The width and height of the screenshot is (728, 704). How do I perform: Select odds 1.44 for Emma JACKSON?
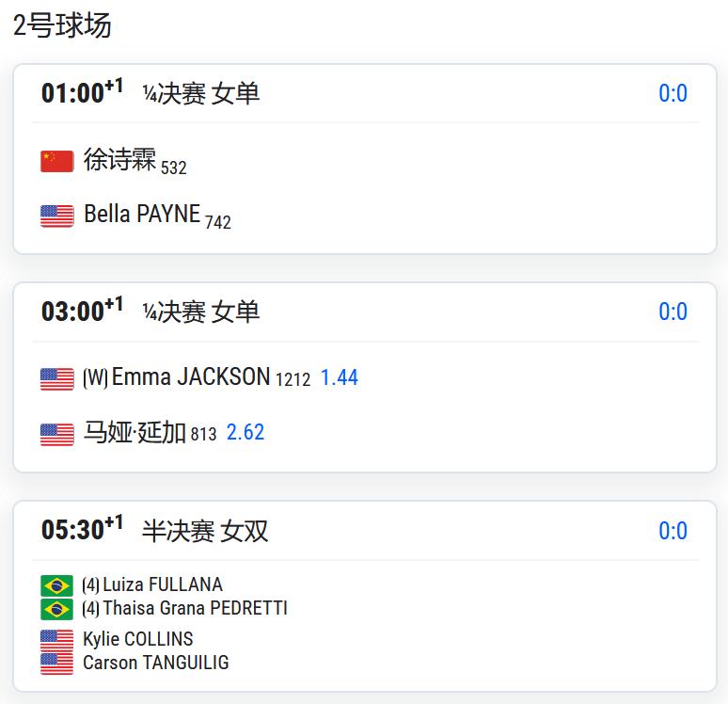340,377
